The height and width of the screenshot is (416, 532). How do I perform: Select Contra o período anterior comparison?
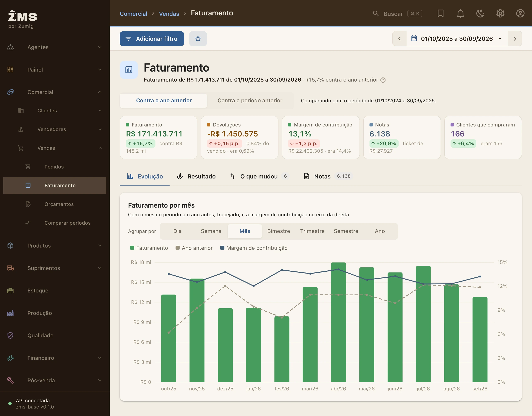tap(250, 100)
